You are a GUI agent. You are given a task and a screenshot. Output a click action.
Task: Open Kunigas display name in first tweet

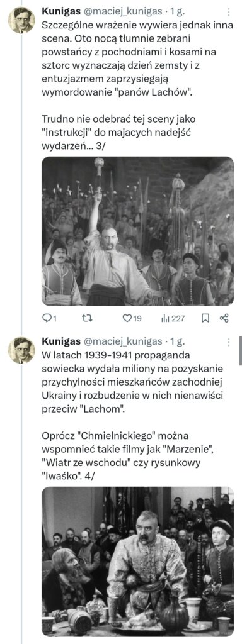pos(59,12)
